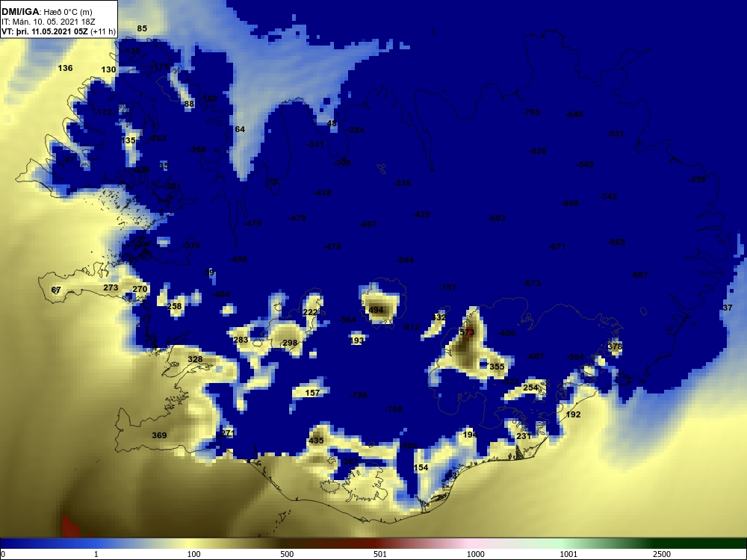Click the offshore value 37
Screen dimensions: 747x560
728,308
